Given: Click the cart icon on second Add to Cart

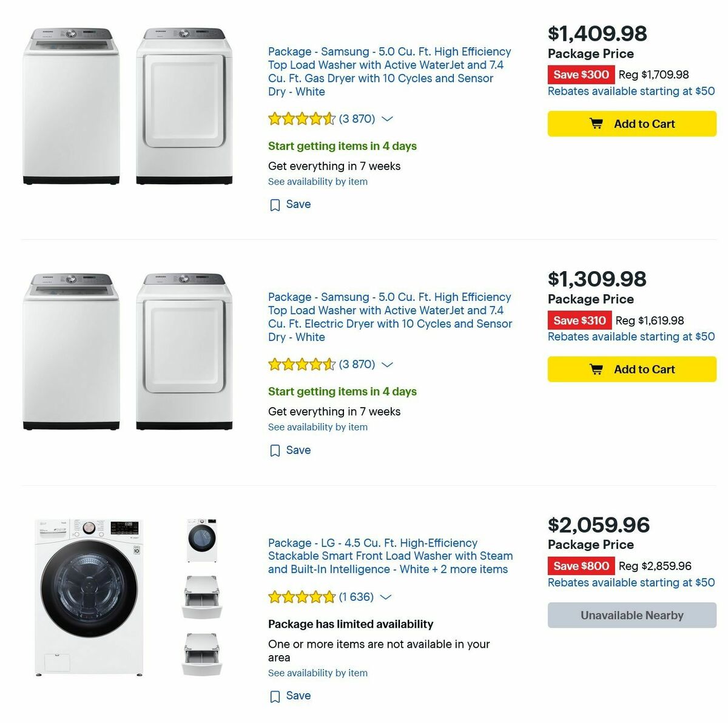Looking at the screenshot, I should pyautogui.click(x=597, y=369).
